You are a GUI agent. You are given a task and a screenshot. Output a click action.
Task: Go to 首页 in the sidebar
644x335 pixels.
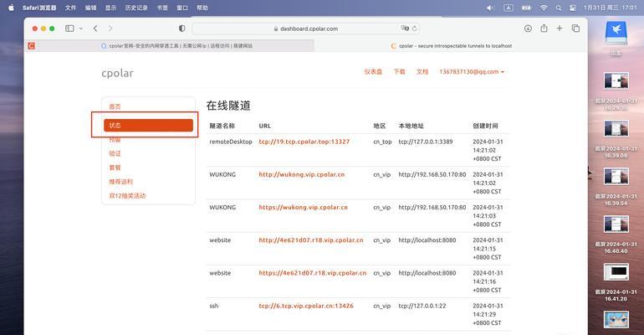(x=115, y=106)
